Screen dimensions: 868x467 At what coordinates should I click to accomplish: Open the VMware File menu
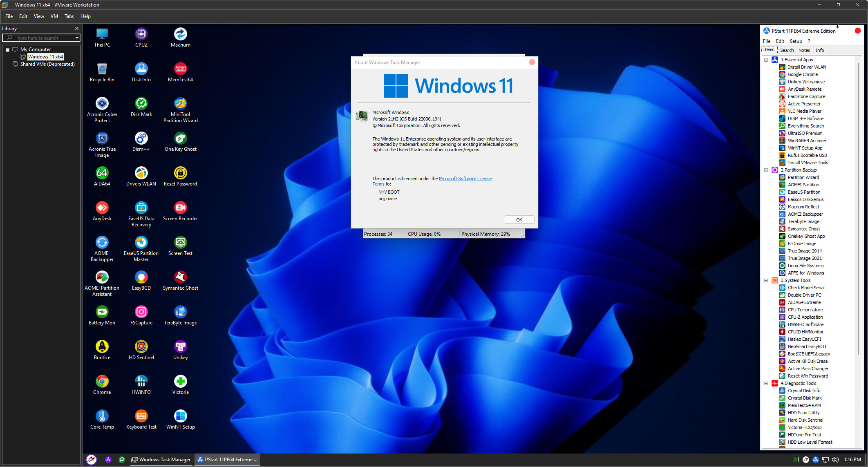click(9, 16)
